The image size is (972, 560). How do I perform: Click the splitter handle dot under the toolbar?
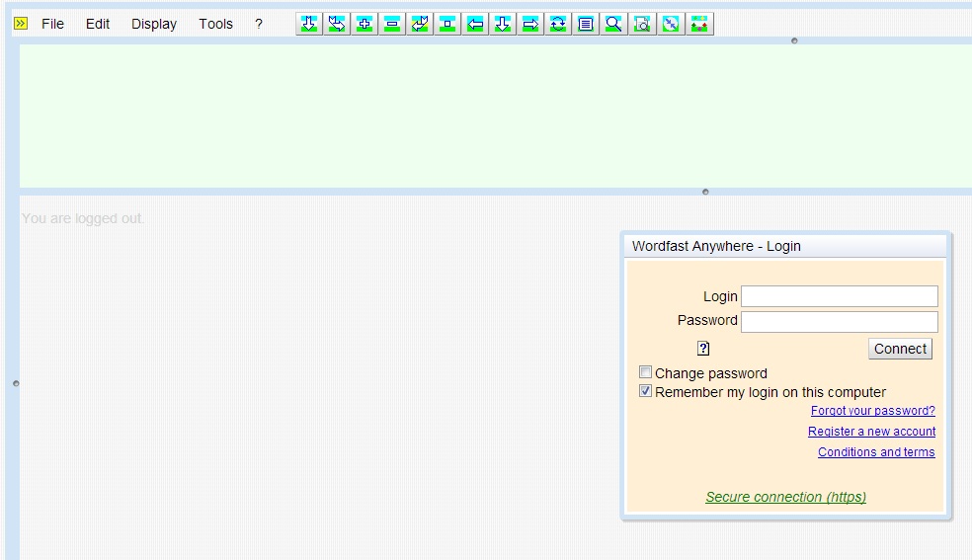tap(794, 40)
